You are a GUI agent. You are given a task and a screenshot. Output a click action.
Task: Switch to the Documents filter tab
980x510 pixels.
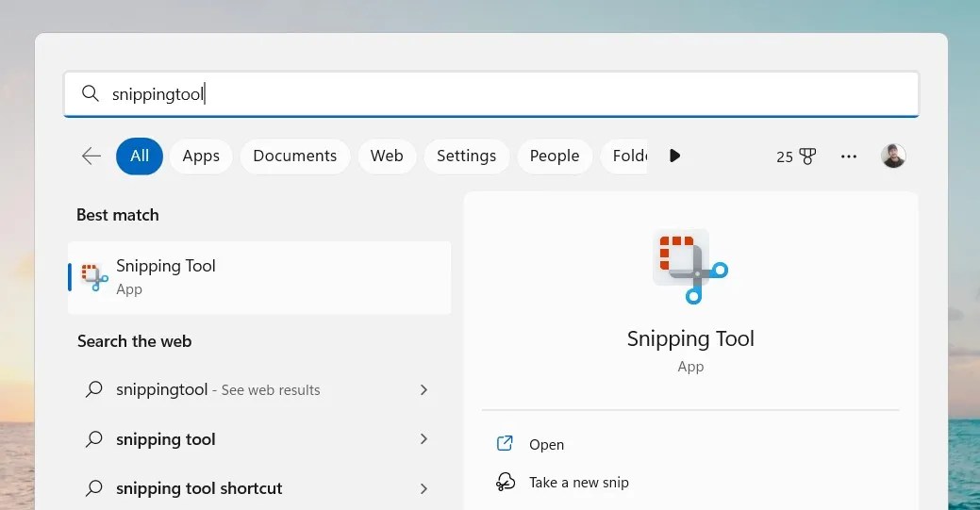click(295, 156)
